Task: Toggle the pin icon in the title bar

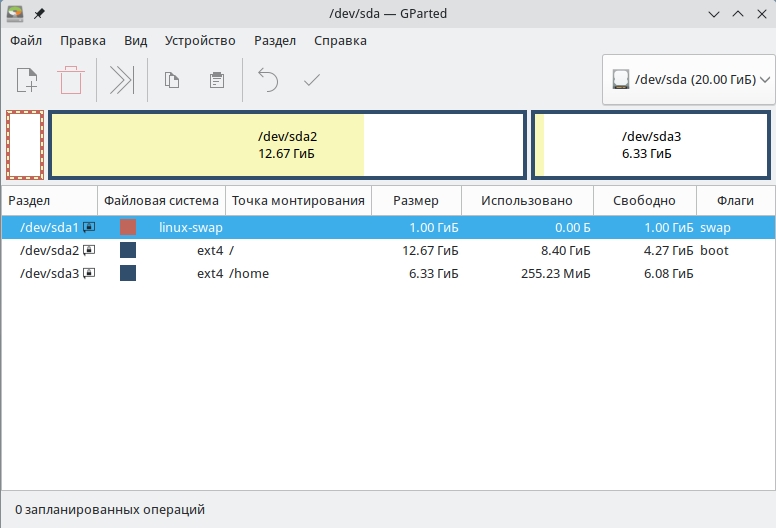Action: point(40,14)
